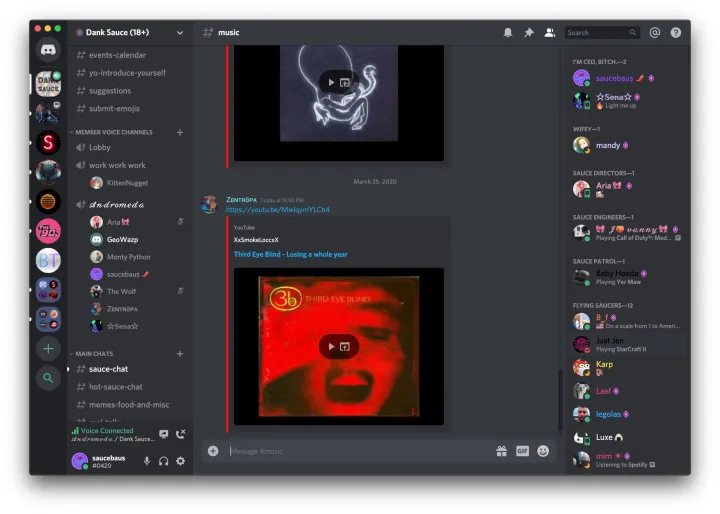The height and width of the screenshot is (514, 720).
Task: Open the yo-introduce-yourself channel
Action: (129, 73)
